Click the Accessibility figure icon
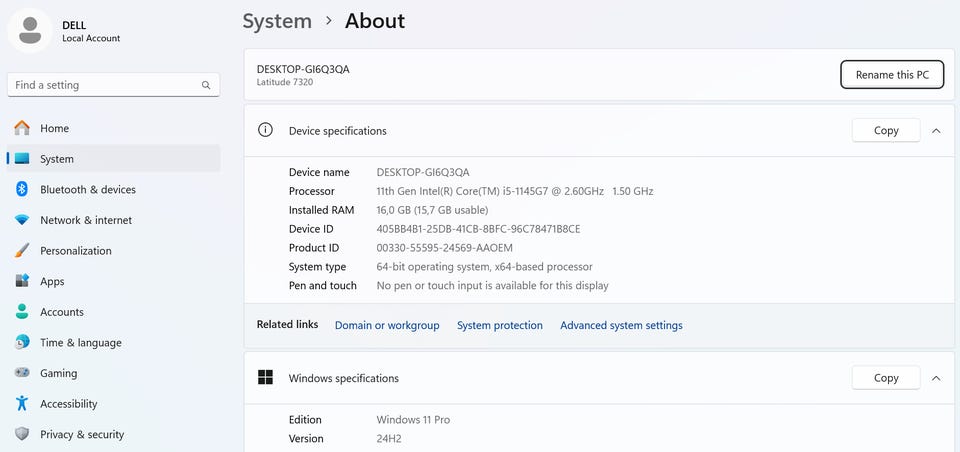The image size is (960, 452). (x=22, y=404)
